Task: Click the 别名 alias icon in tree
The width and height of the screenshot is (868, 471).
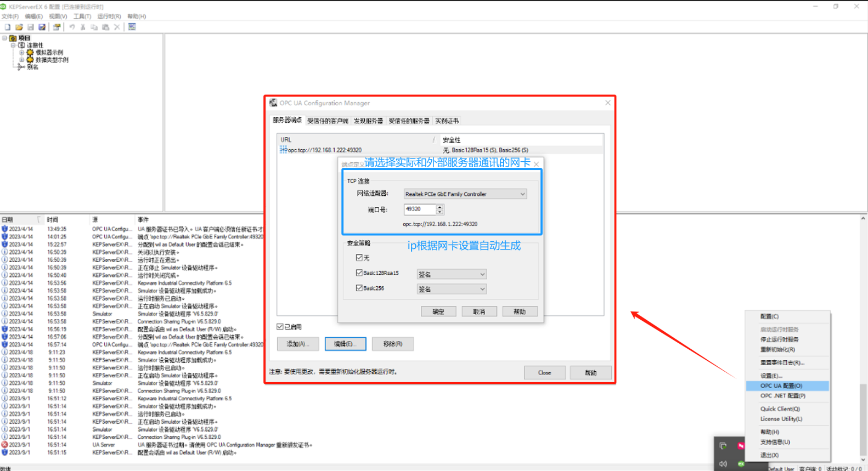Action: click(x=21, y=67)
